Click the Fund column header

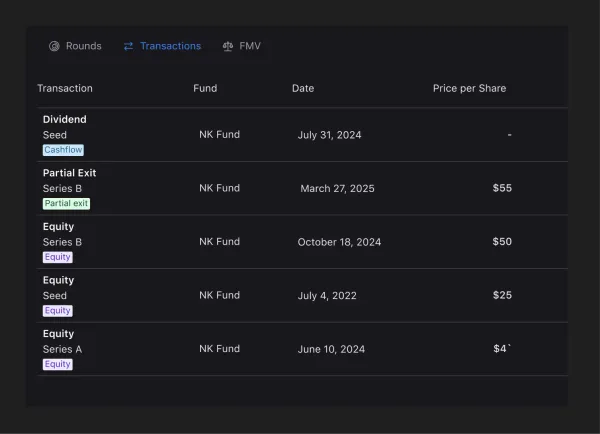(205, 88)
